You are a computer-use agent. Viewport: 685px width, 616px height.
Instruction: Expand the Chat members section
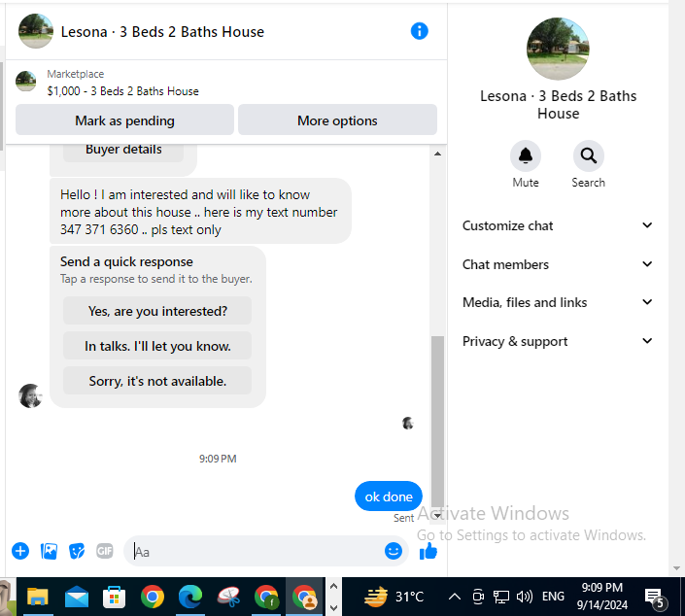click(x=558, y=264)
